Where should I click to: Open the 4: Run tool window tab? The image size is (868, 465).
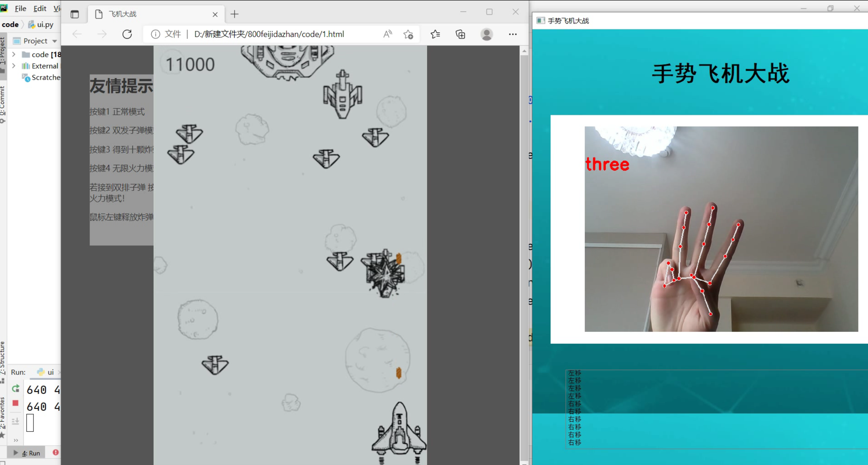31,453
